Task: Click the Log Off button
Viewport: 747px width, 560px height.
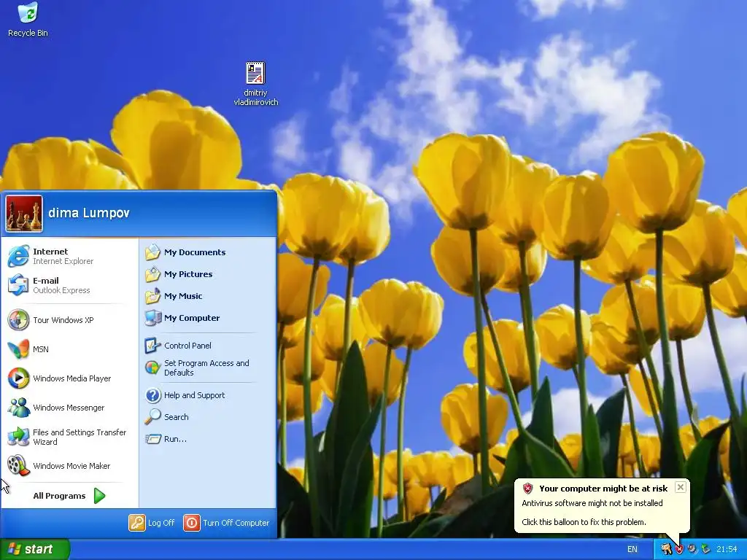Action: tap(152, 523)
